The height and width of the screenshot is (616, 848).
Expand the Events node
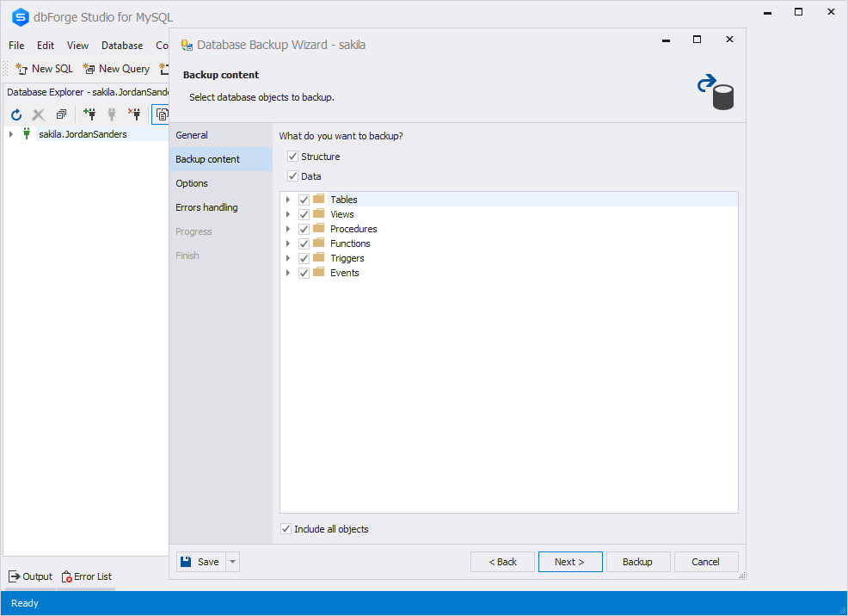click(288, 273)
